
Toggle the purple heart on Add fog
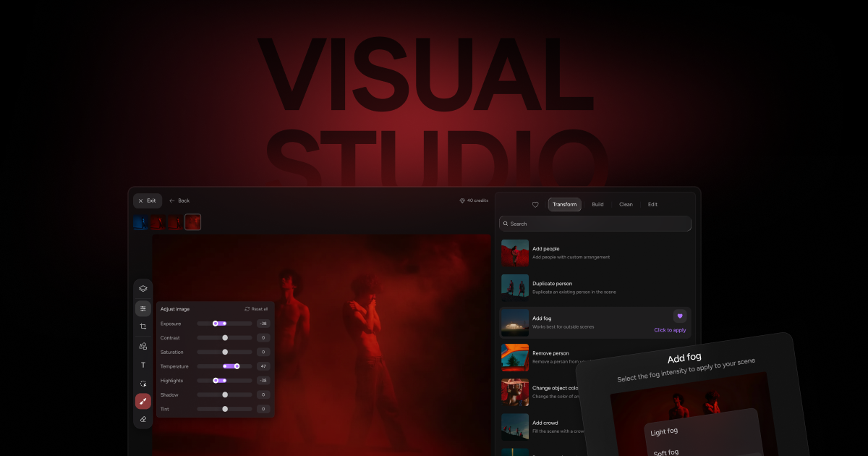tap(680, 316)
